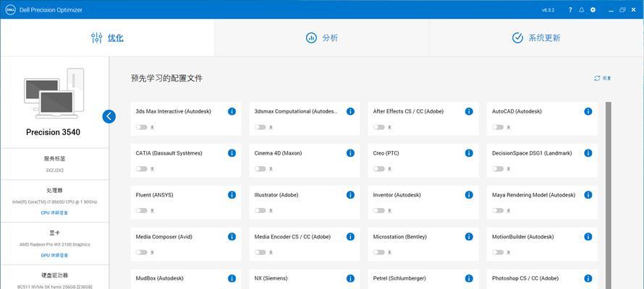
Task: Show info for CATIA (Dassault Systèmes)
Action: coord(232,153)
